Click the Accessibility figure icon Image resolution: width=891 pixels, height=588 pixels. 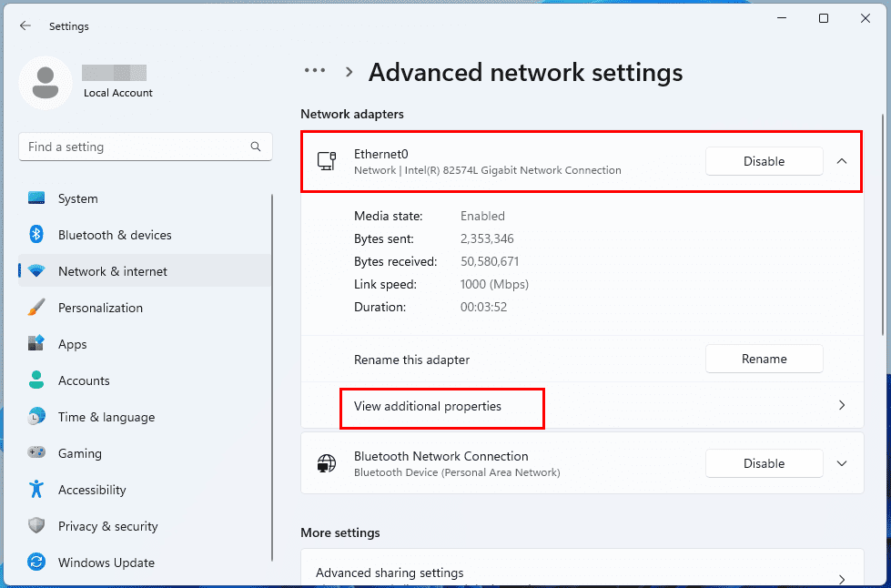point(36,489)
